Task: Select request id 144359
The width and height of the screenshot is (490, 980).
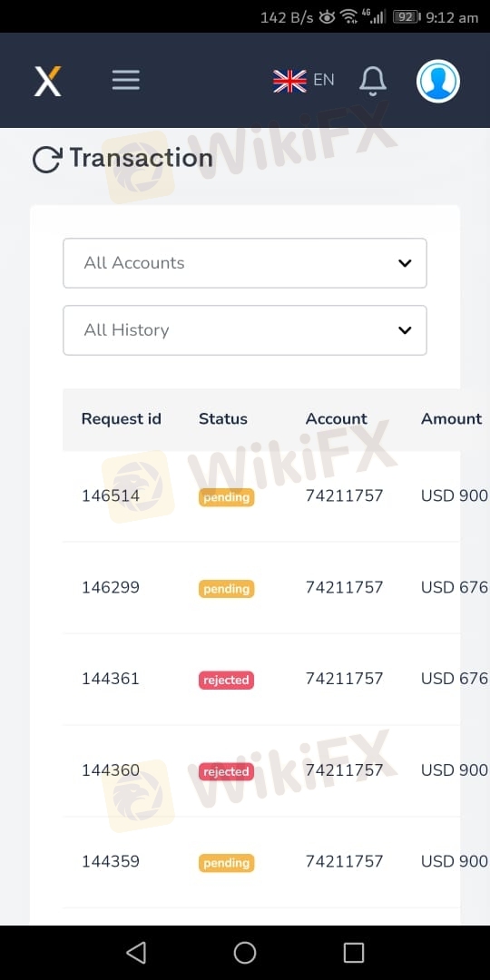Action: pos(111,862)
